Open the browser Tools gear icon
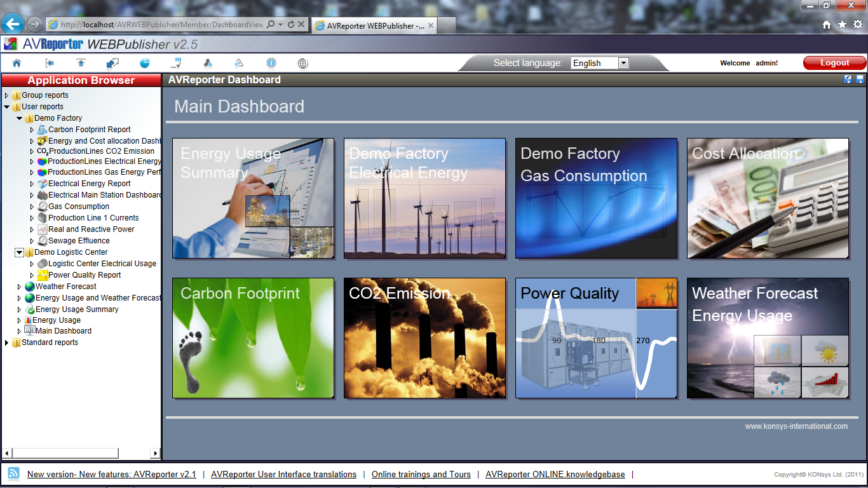Viewport: 868px width, 488px height. [x=857, y=24]
